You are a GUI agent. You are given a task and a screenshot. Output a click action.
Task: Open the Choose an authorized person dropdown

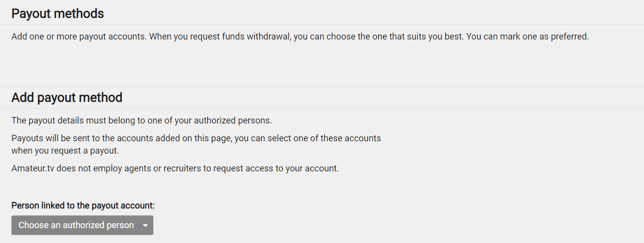(x=76, y=225)
